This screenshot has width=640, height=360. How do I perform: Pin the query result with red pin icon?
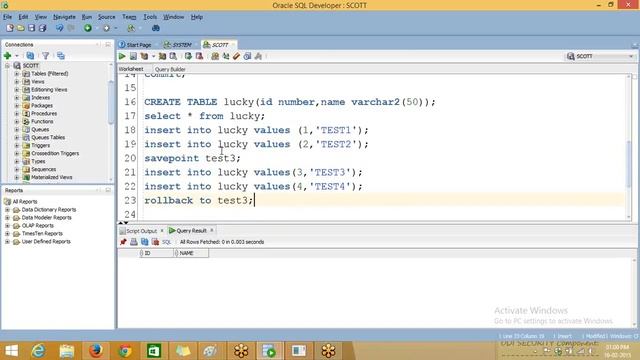[123, 242]
